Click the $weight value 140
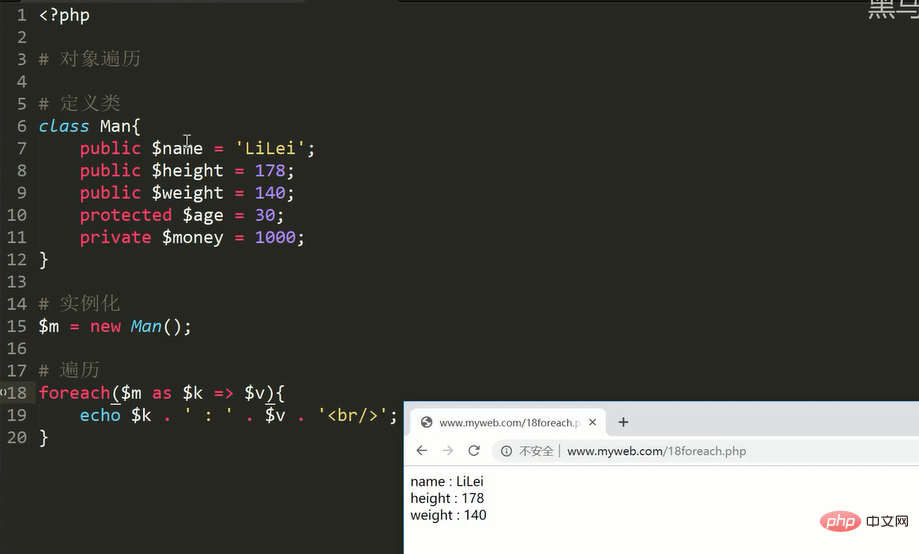The image size is (919, 554). [x=270, y=193]
